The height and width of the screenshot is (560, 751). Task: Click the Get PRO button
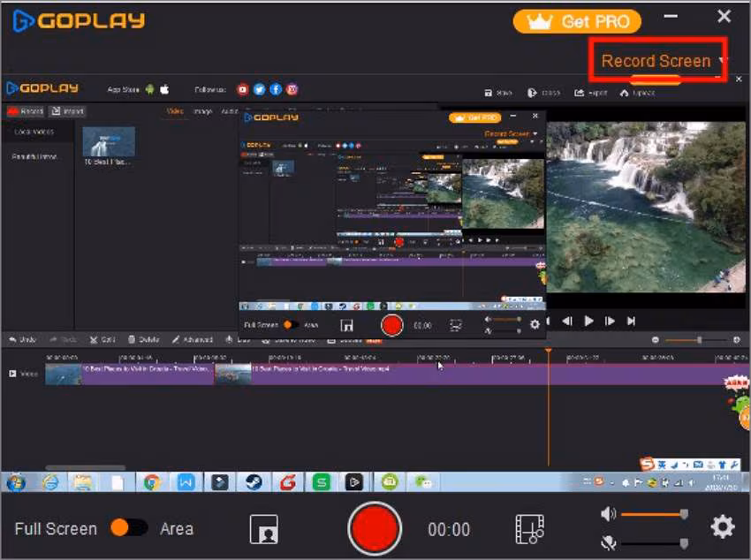pos(577,21)
